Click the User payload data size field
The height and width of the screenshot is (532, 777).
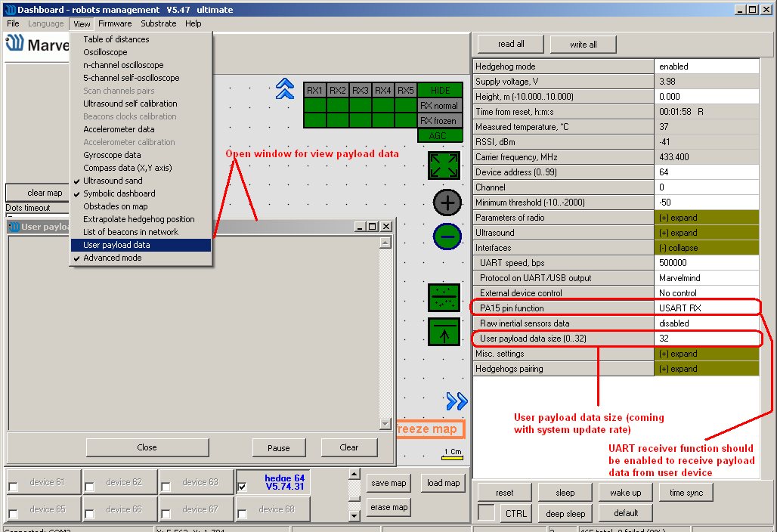(707, 339)
